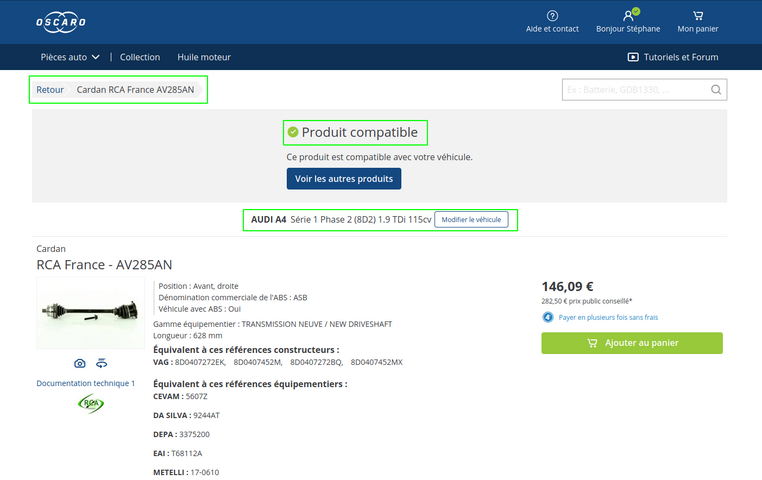This screenshot has width=762, height=480.
Task: Click the Longueur : 628 mm line
Action: point(188,336)
